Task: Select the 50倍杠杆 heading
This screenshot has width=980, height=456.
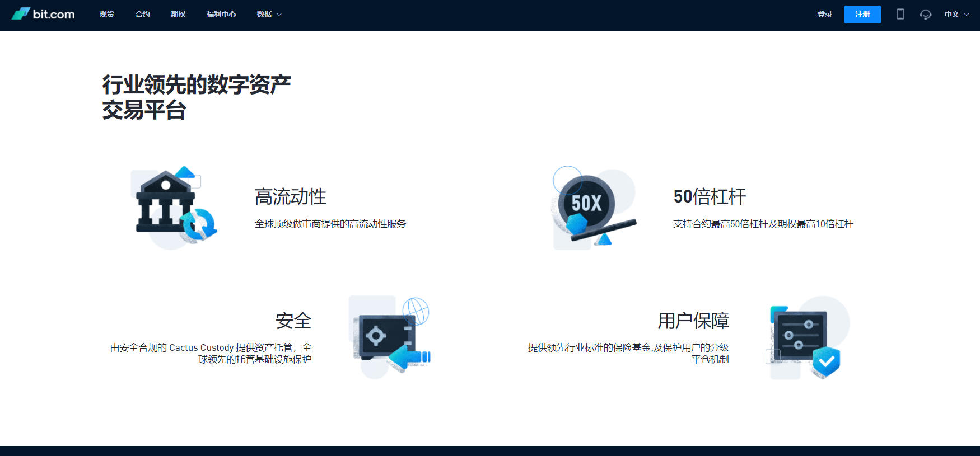Action: click(x=710, y=196)
